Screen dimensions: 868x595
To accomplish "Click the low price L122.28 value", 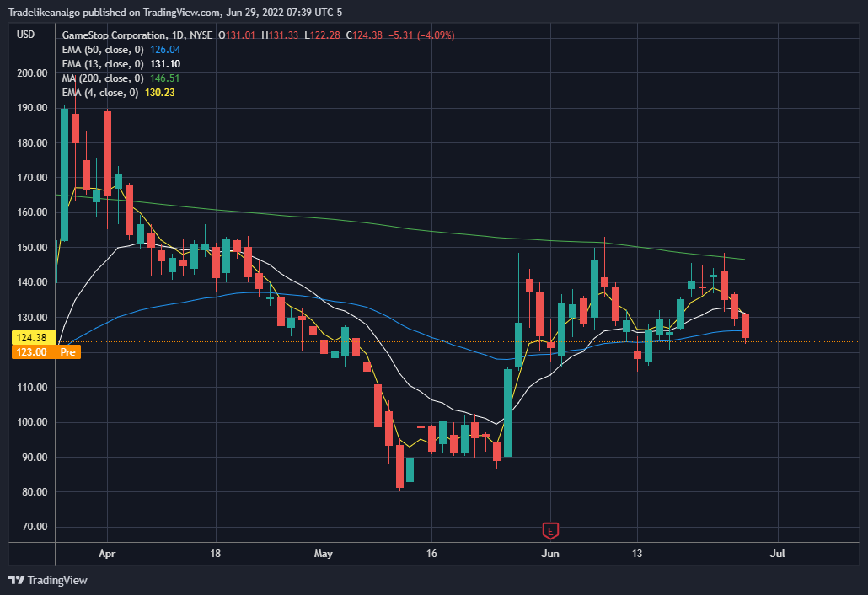I will 322,35.
